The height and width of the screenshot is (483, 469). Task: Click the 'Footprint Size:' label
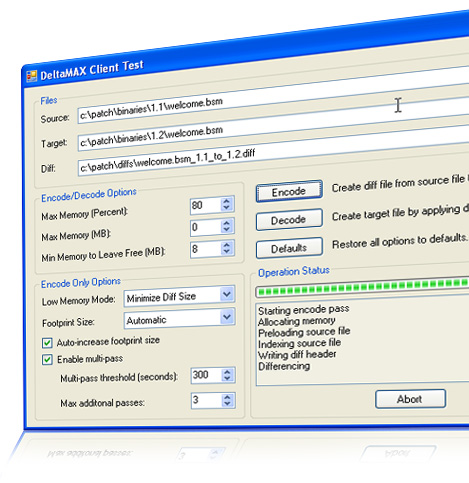68,323
